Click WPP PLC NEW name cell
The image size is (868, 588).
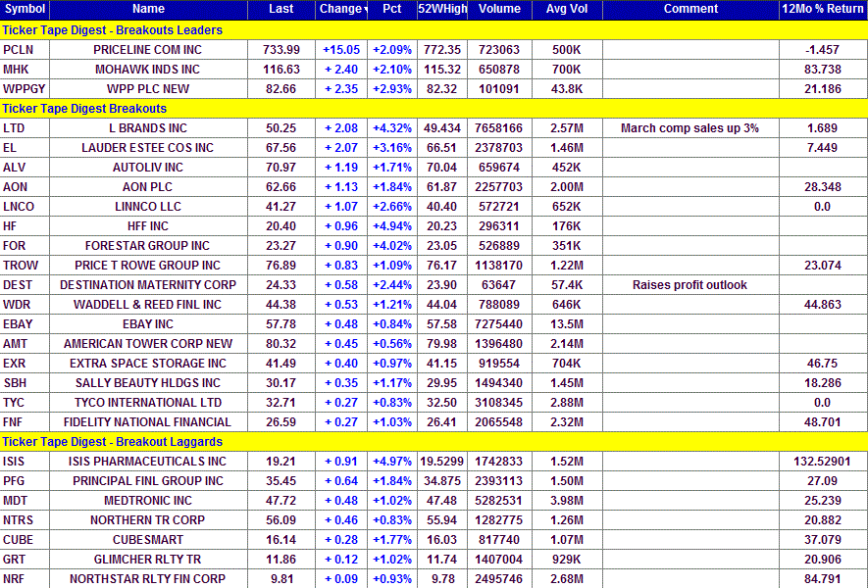pyautogui.click(x=148, y=89)
